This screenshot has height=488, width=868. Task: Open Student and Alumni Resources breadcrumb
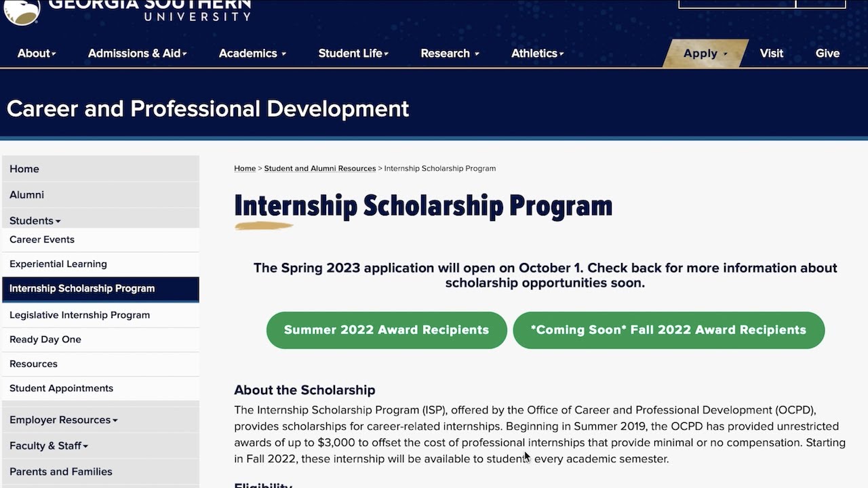(319, 168)
